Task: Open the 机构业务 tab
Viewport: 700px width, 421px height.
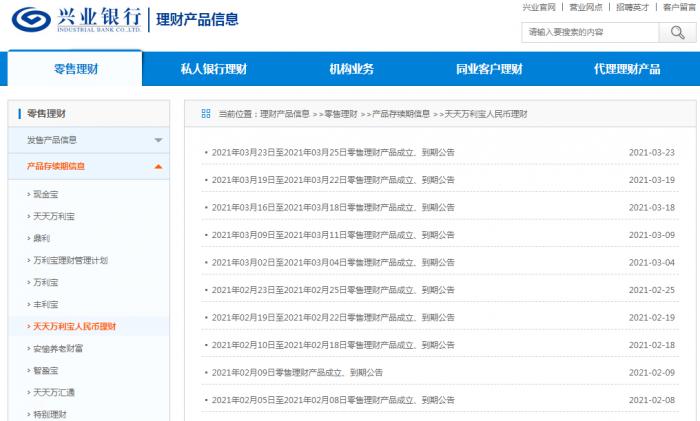Action: click(351, 69)
